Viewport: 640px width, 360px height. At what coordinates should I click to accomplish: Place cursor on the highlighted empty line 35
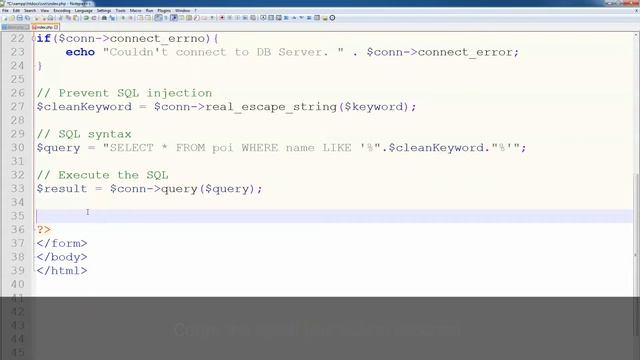334,216
